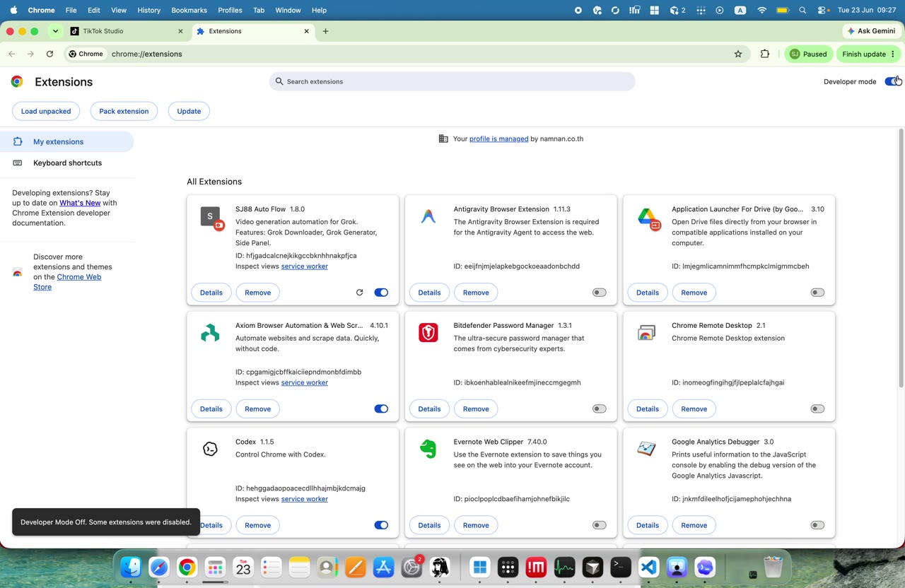Open App Store from the dock

pyautogui.click(x=383, y=567)
